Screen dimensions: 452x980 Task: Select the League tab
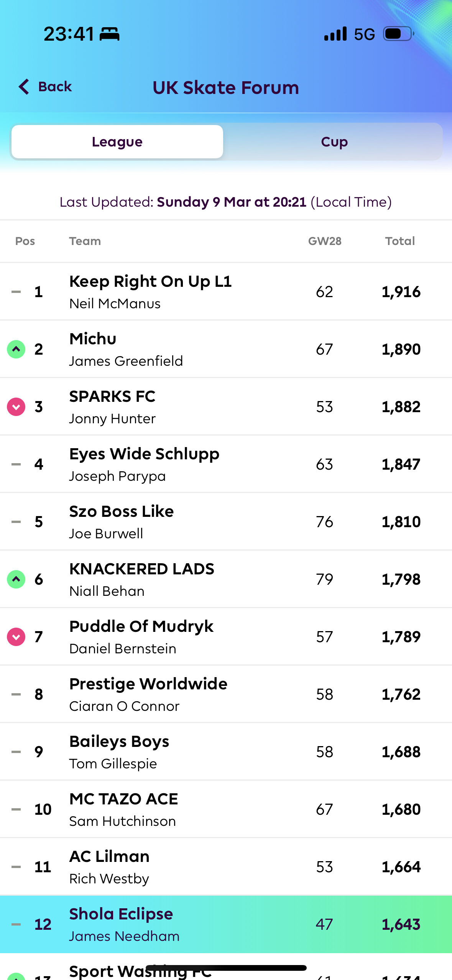click(x=117, y=142)
